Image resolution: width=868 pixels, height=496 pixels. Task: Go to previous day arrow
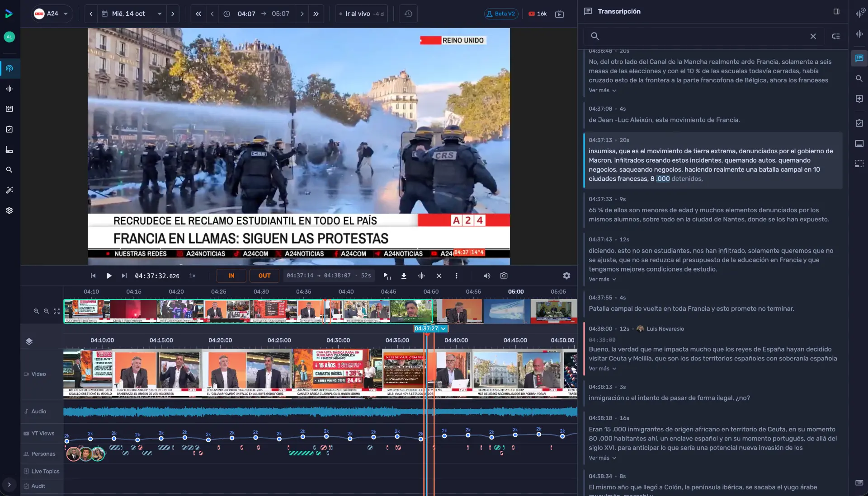(91, 14)
